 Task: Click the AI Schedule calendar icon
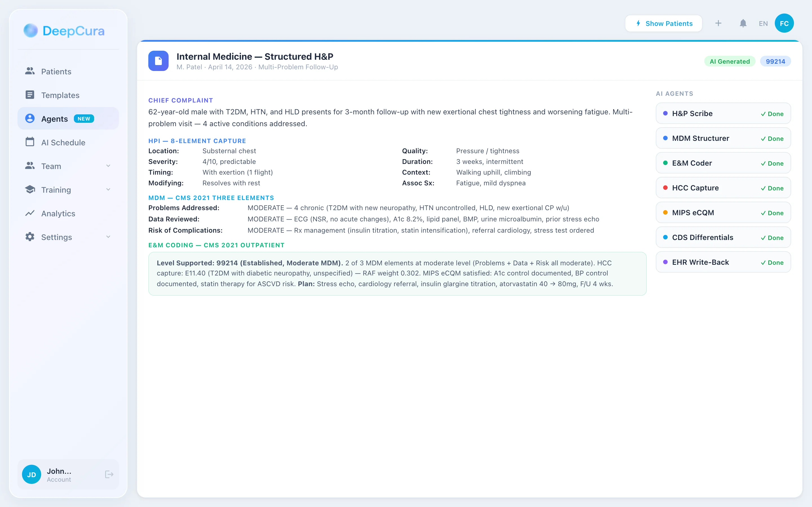(x=30, y=142)
